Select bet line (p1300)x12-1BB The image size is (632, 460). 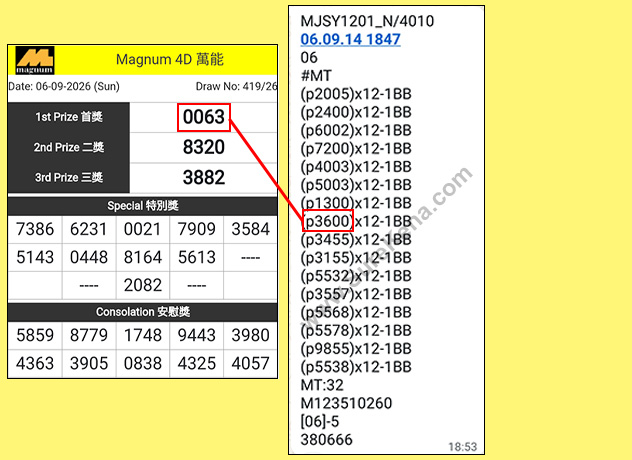click(x=356, y=203)
